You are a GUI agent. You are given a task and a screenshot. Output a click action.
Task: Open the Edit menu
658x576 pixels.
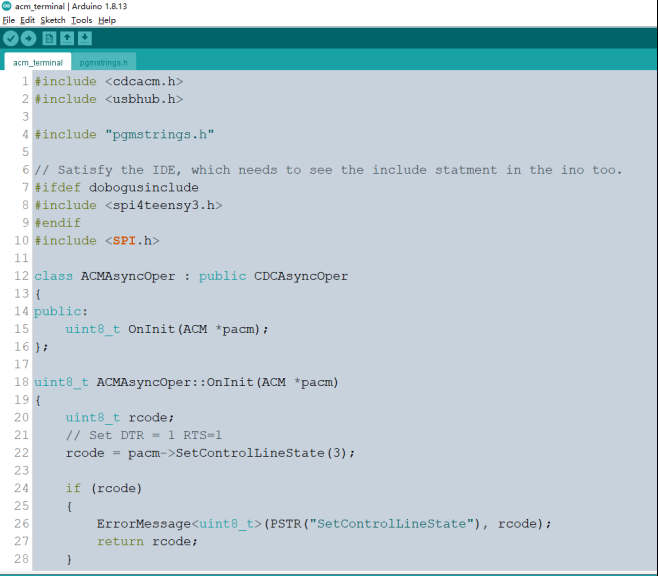coord(27,20)
